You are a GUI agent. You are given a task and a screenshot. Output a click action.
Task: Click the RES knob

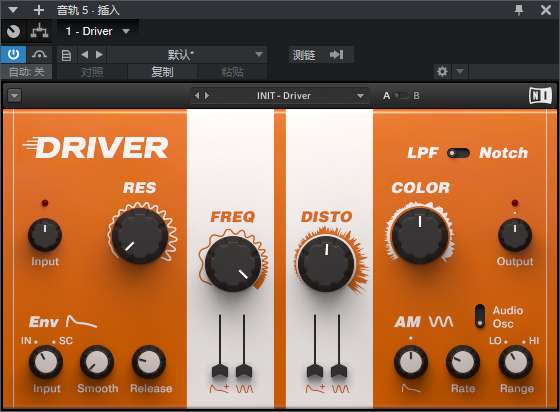(140, 236)
